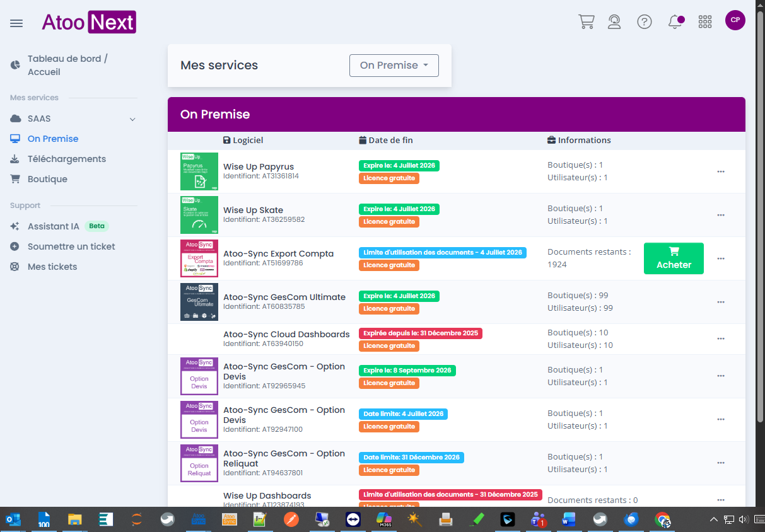The width and height of the screenshot is (765, 532).
Task: Open the hamburger menu
Action: pos(16,23)
